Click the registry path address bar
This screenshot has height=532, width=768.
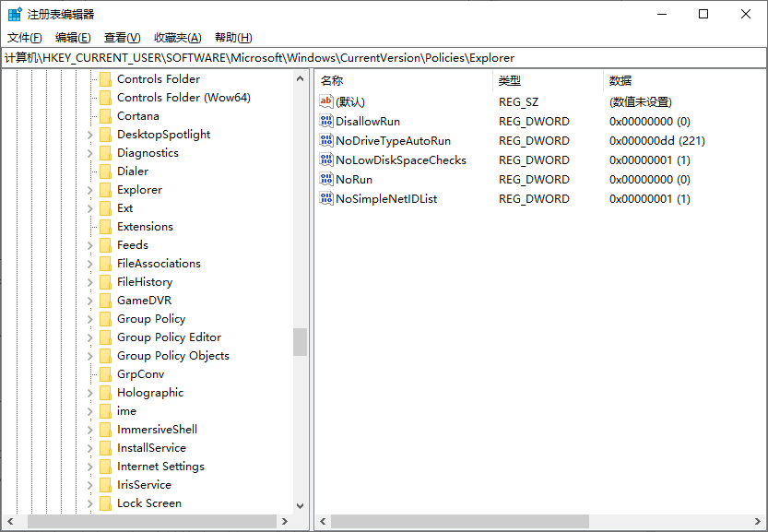[384, 58]
